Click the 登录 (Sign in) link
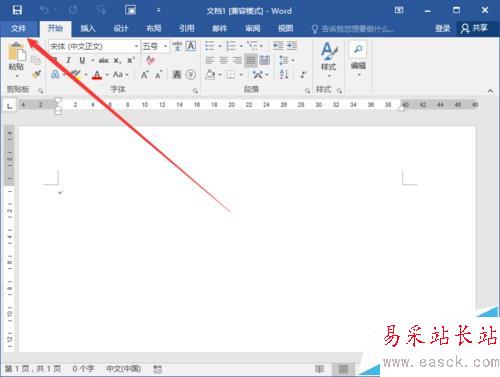 pos(443,28)
